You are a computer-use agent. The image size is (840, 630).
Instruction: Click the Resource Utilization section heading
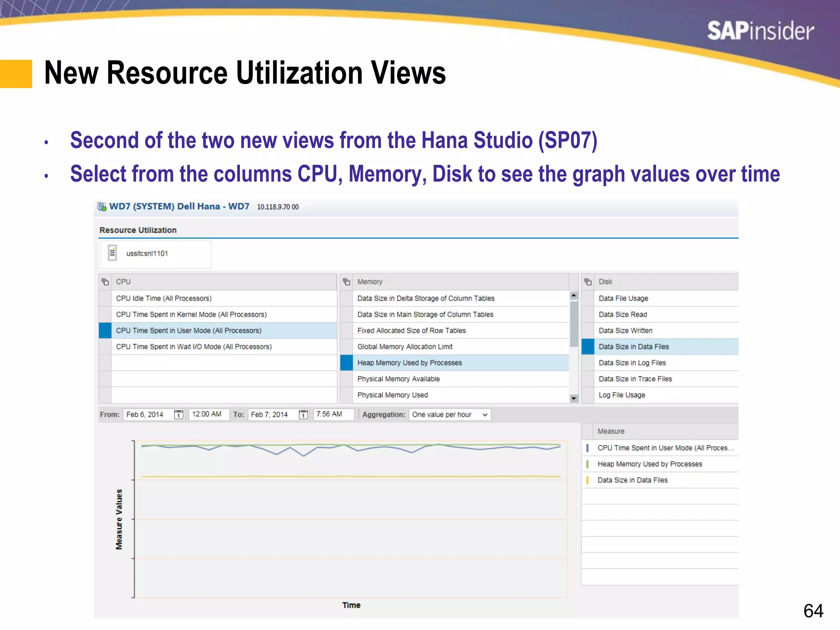(x=138, y=230)
